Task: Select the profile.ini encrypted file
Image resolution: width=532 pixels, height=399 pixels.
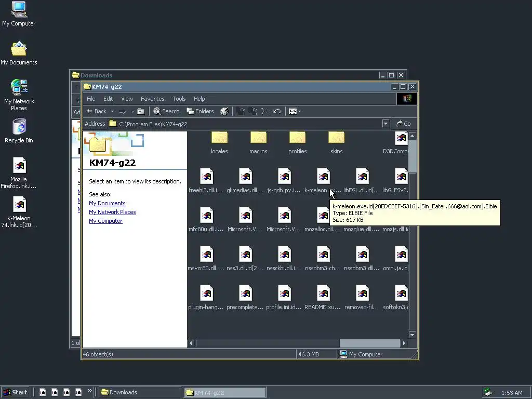Action: tap(284, 298)
